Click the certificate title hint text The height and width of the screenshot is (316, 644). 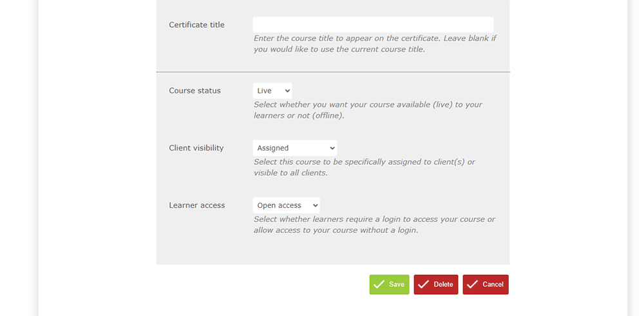pos(375,44)
